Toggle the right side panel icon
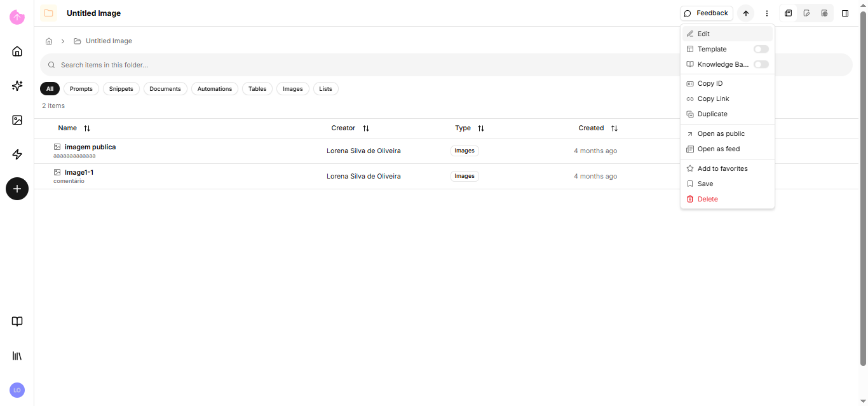Viewport: 868px width, 406px height. pyautogui.click(x=845, y=13)
